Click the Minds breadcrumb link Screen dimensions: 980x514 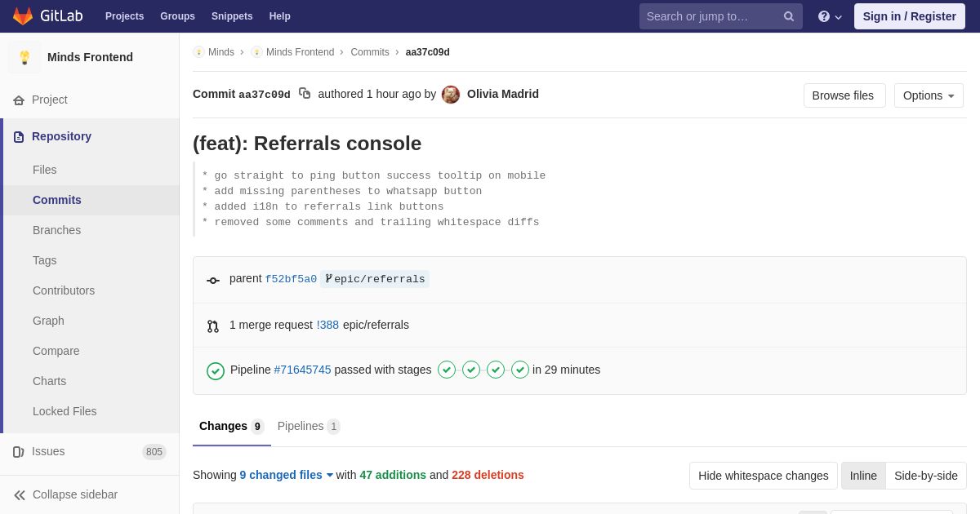tap(221, 52)
